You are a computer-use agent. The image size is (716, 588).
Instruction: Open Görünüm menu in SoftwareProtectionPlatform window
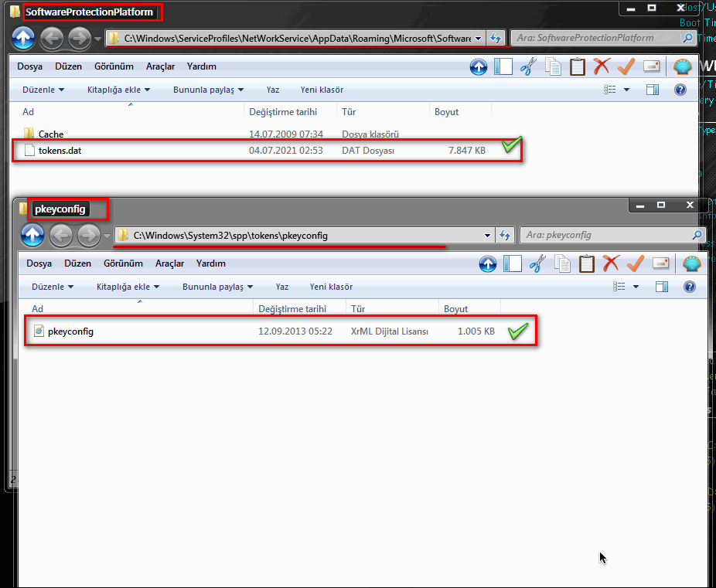tap(114, 66)
